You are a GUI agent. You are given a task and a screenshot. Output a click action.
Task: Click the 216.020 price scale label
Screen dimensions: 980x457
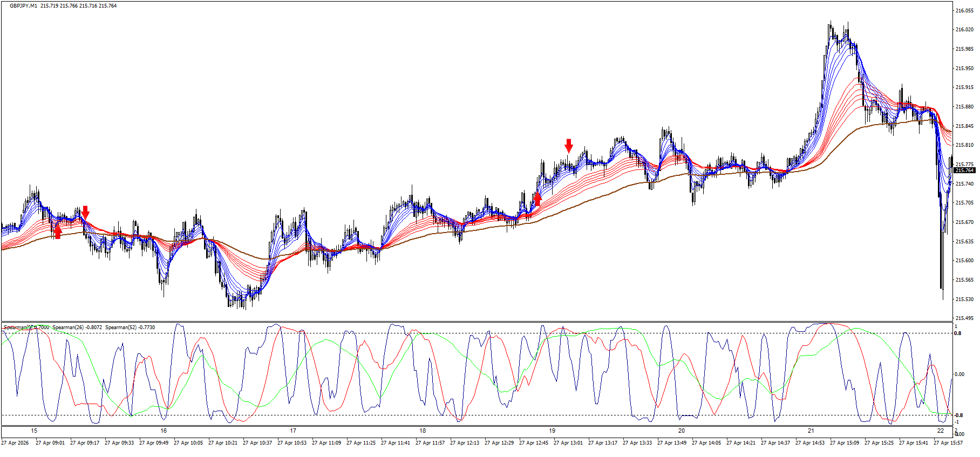964,30
